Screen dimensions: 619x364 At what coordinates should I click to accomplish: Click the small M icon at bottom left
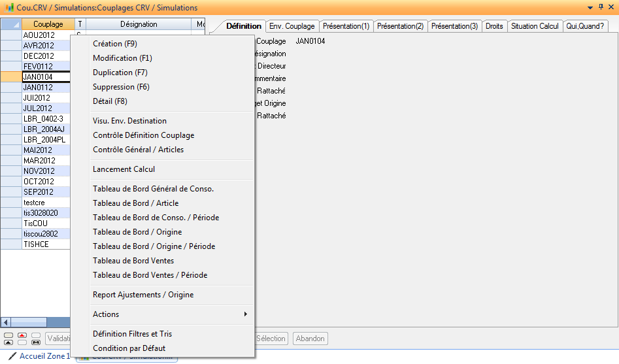(x=36, y=342)
